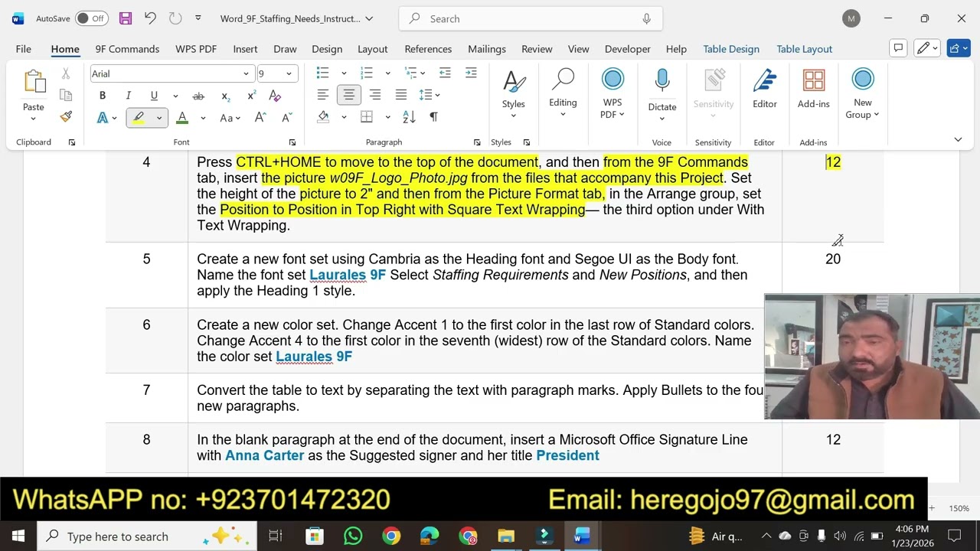Click the Search box in title bar

(x=531, y=18)
